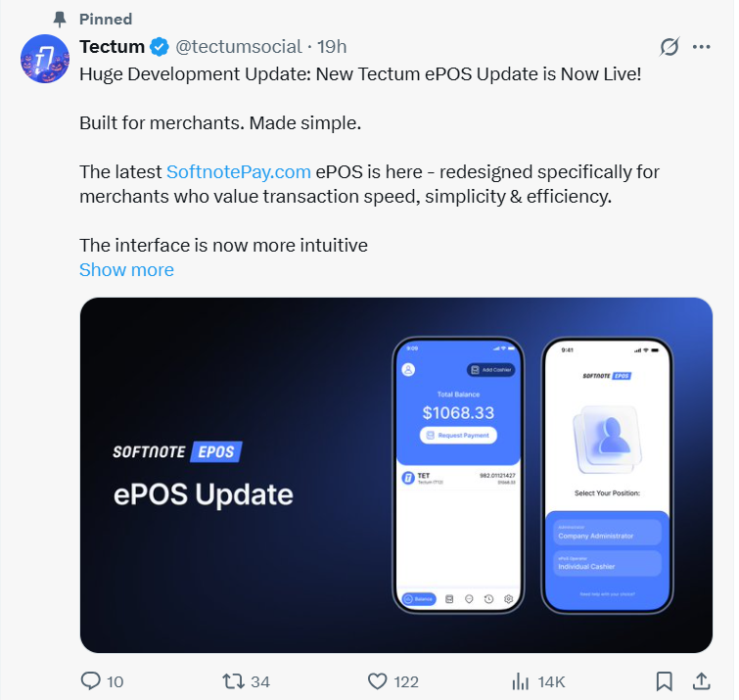Open the Tectum profile avatar
The image size is (739, 700).
coord(45,60)
